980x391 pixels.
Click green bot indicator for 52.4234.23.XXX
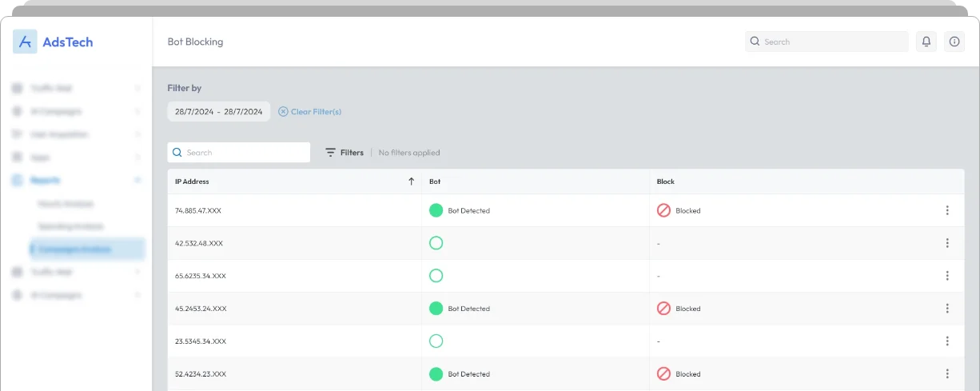(x=436, y=374)
